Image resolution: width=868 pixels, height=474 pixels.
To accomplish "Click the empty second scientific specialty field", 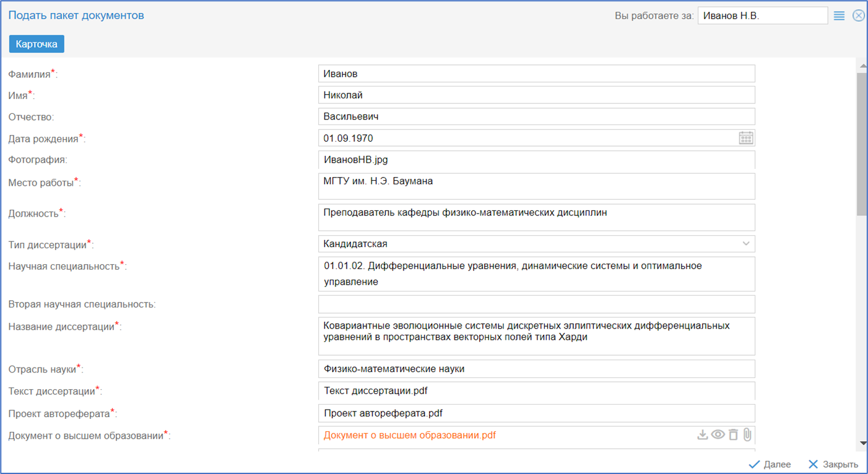I will (536, 304).
